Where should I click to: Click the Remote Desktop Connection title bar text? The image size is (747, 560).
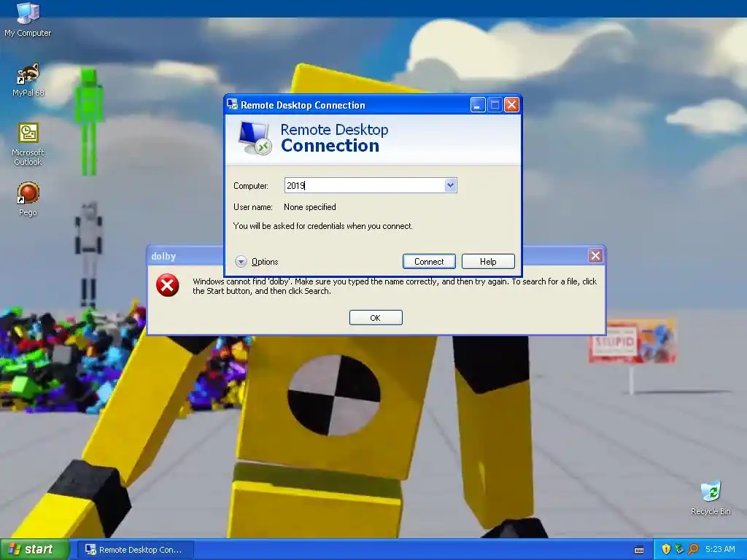pos(303,105)
